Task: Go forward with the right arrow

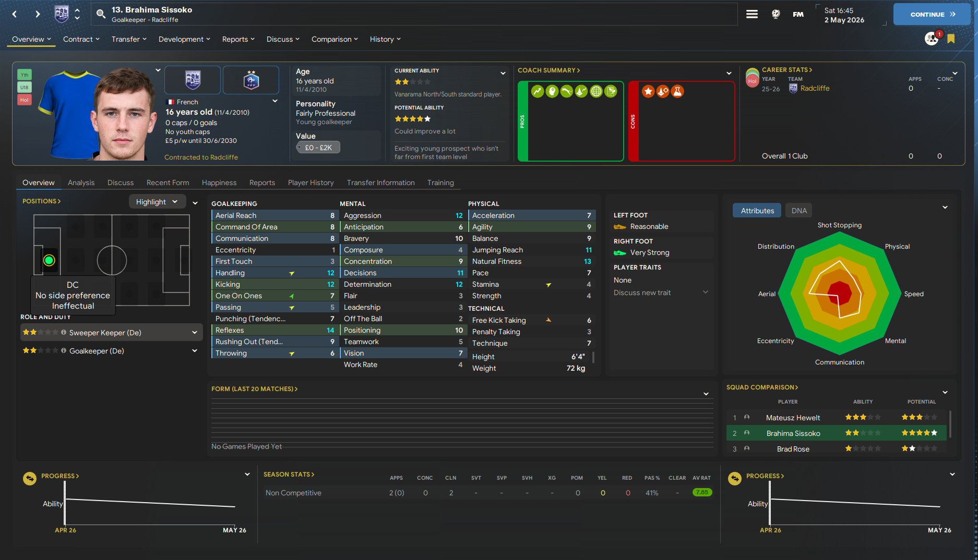Action: [x=38, y=14]
